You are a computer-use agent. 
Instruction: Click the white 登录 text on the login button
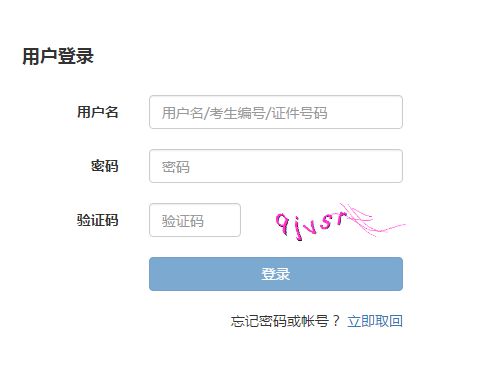(276, 274)
